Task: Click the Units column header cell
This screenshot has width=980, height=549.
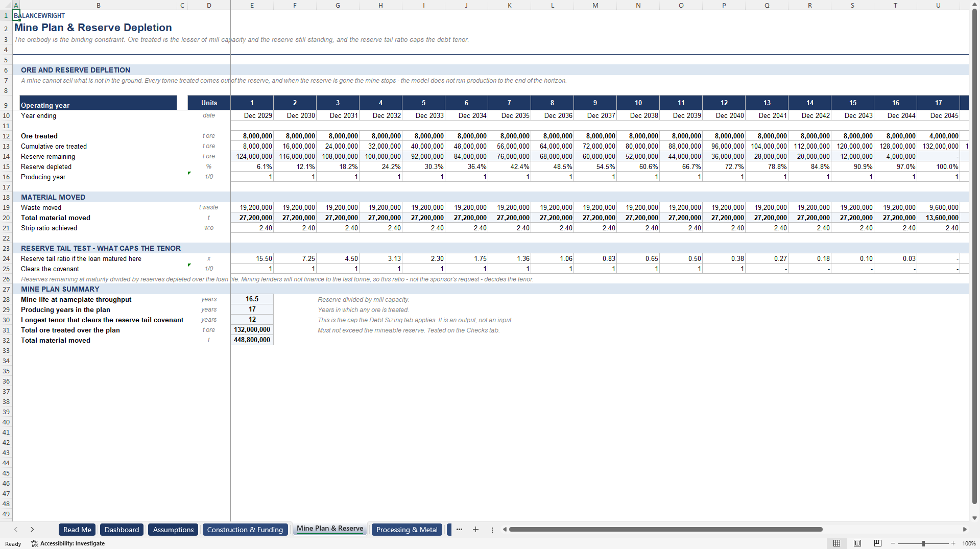Action: pyautogui.click(x=209, y=103)
